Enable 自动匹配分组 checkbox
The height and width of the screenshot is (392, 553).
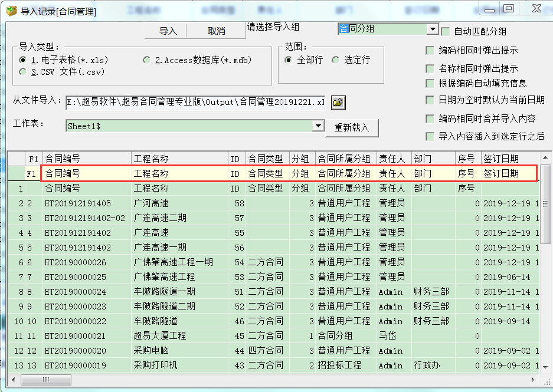pos(446,31)
